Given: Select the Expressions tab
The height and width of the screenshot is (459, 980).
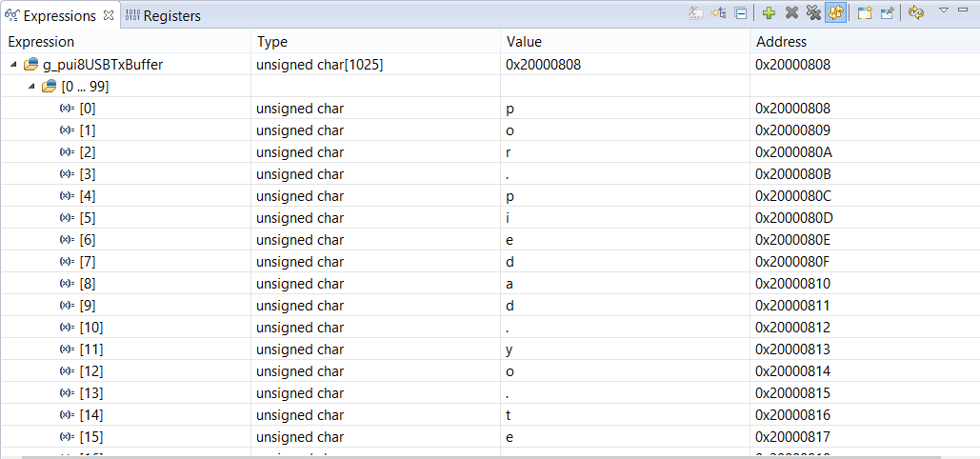Looking at the screenshot, I should point(59,16).
